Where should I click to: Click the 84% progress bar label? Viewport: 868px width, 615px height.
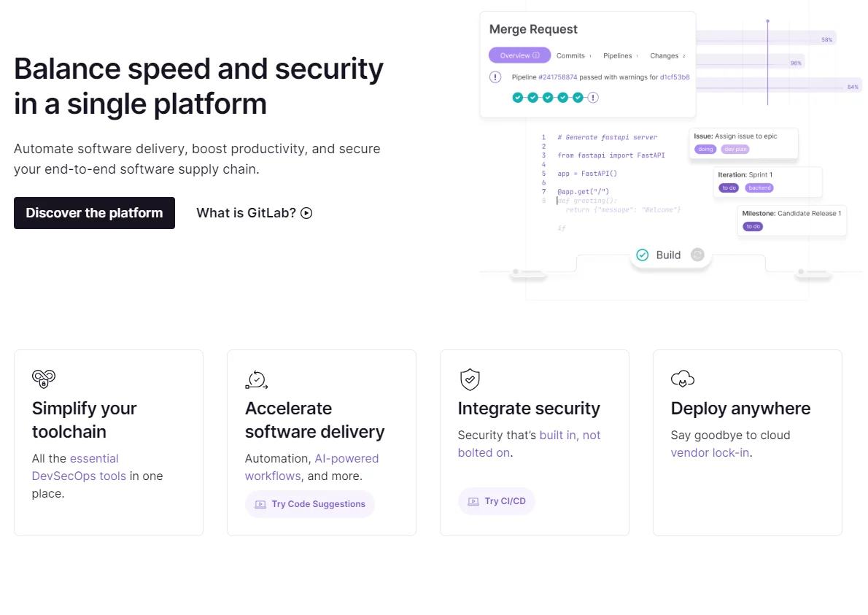853,87
